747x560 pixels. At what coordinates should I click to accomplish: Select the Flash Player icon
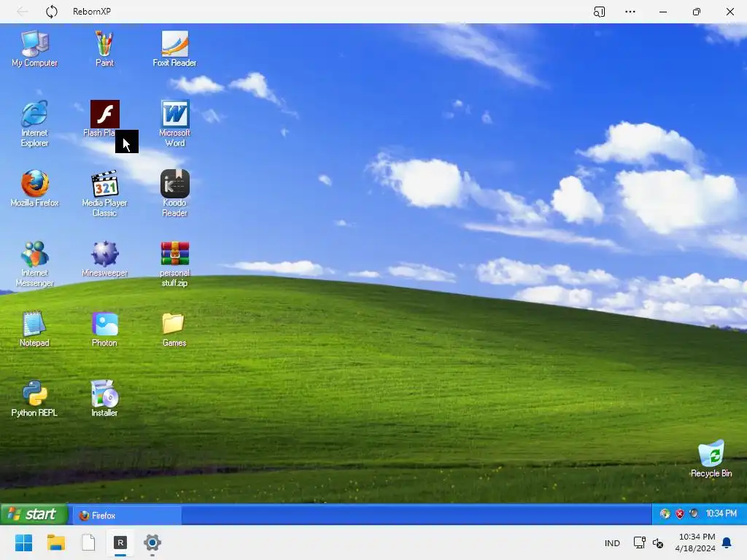(105, 119)
